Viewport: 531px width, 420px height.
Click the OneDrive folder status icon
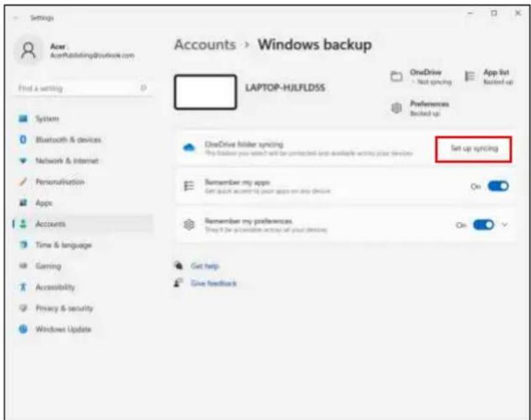[397, 76]
